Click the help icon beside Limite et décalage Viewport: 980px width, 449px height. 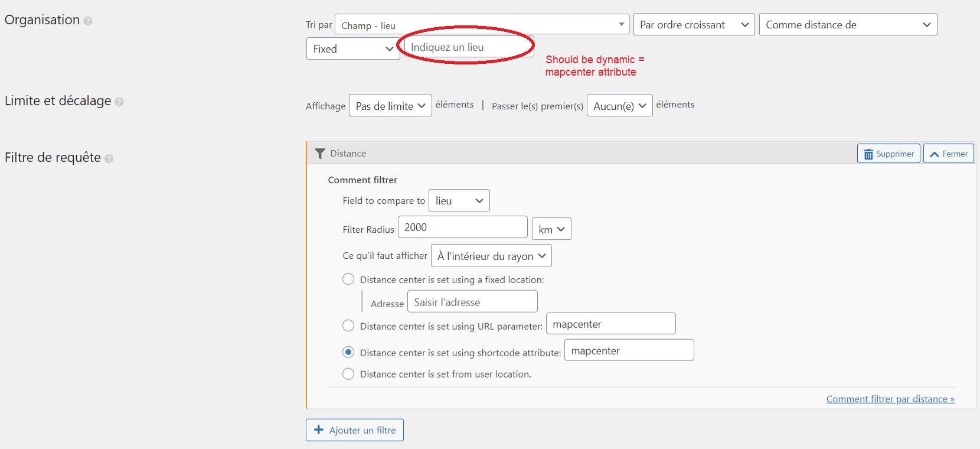tap(119, 102)
